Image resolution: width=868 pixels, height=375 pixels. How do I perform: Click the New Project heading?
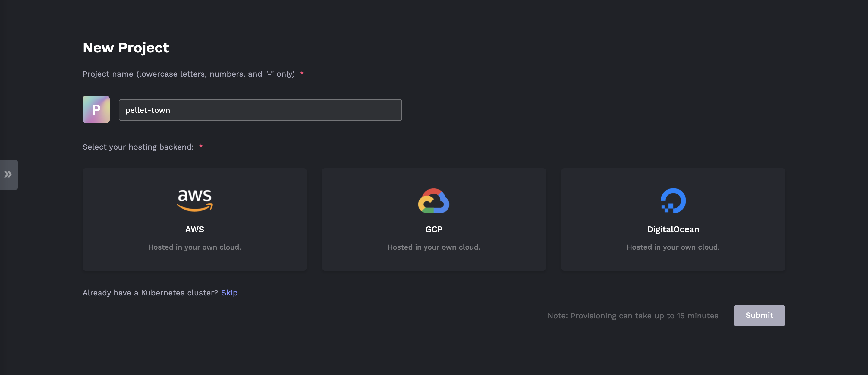click(x=126, y=48)
